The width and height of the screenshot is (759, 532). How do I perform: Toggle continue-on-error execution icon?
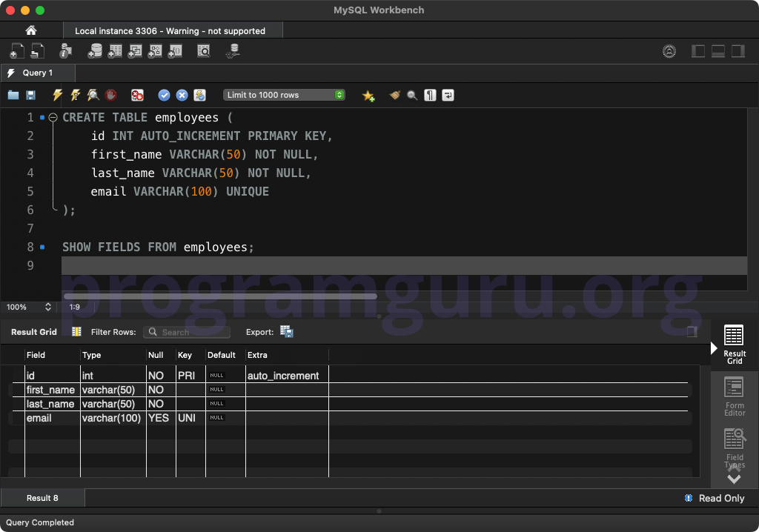[137, 95]
